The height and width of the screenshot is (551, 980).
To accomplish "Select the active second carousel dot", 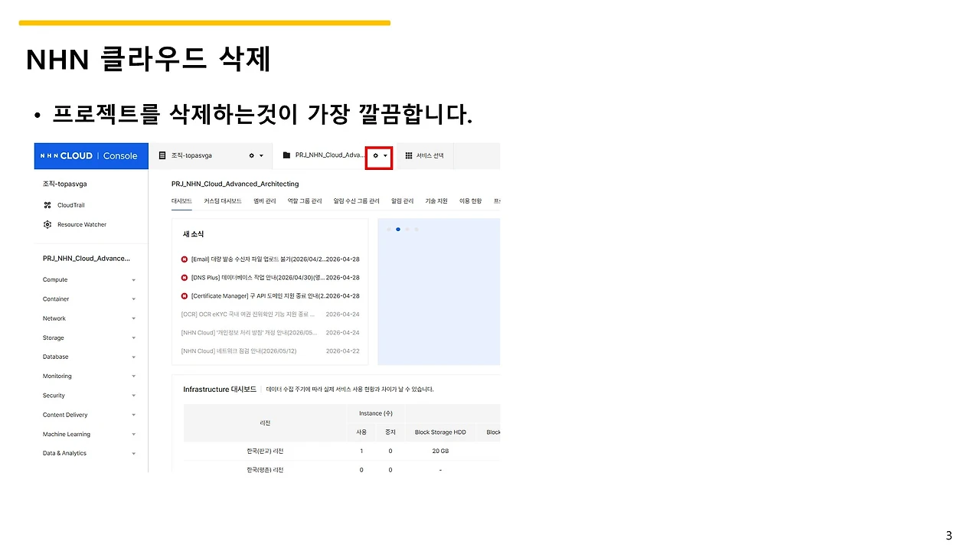I will pos(398,229).
